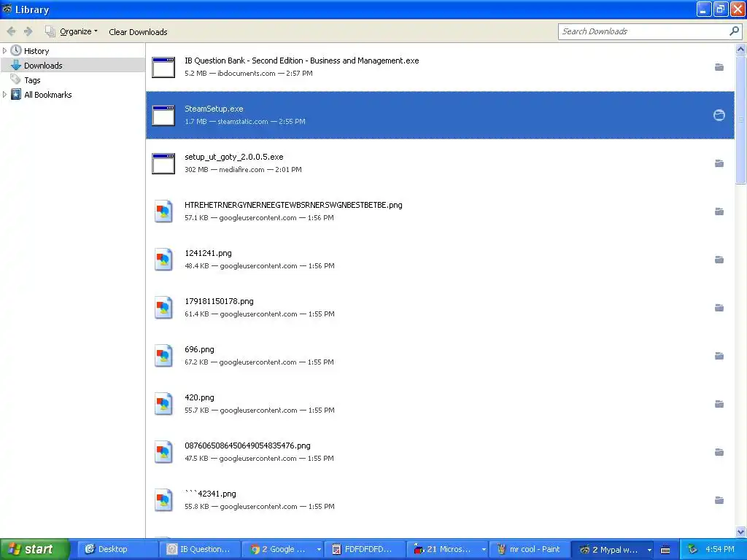Click the image icon of 420.png
The width and height of the screenshot is (747, 560).
pyautogui.click(x=163, y=404)
